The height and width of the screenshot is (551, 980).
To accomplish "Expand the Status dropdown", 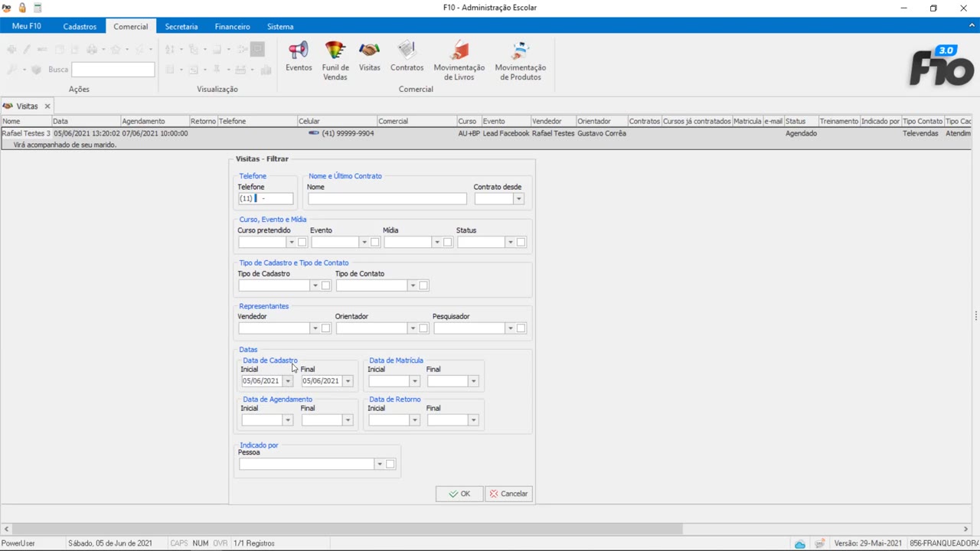I will 510,243.
